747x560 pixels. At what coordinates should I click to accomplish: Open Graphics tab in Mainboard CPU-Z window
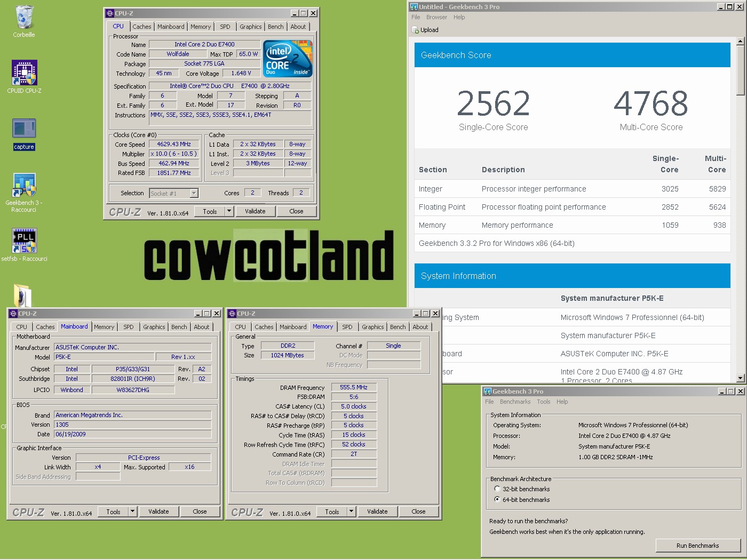click(154, 327)
